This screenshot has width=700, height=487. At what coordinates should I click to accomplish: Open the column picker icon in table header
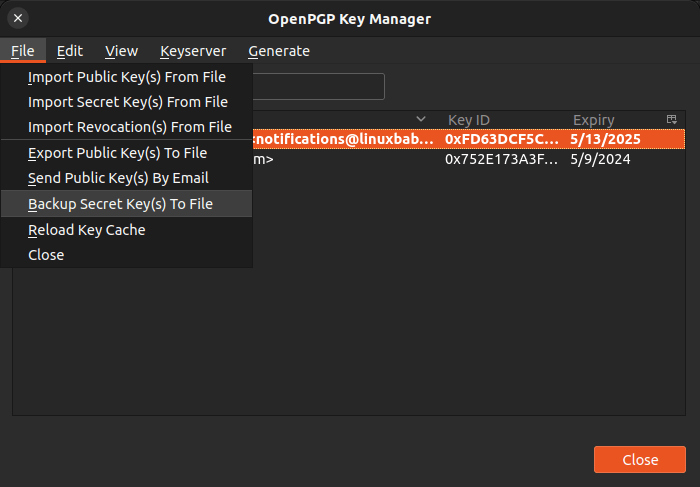coord(671,120)
